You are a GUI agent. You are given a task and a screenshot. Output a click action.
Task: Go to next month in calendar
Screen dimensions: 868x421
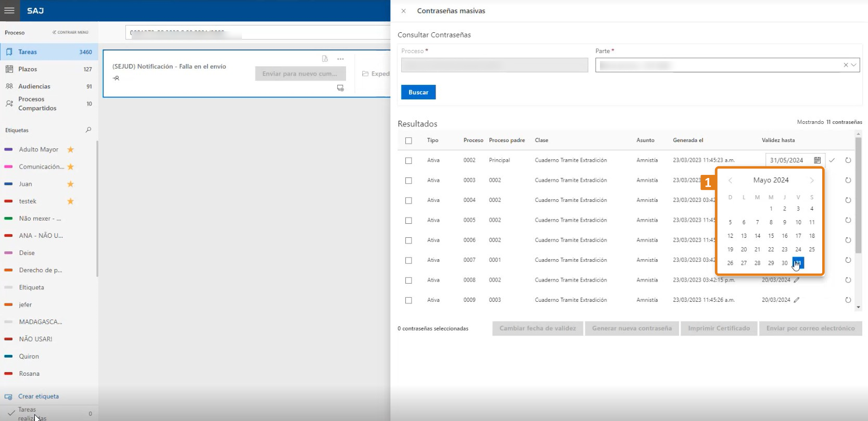(812, 181)
